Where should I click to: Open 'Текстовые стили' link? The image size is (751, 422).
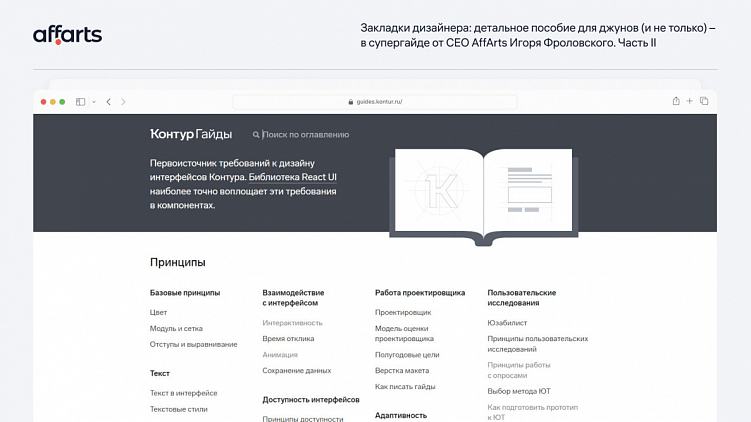(x=179, y=410)
